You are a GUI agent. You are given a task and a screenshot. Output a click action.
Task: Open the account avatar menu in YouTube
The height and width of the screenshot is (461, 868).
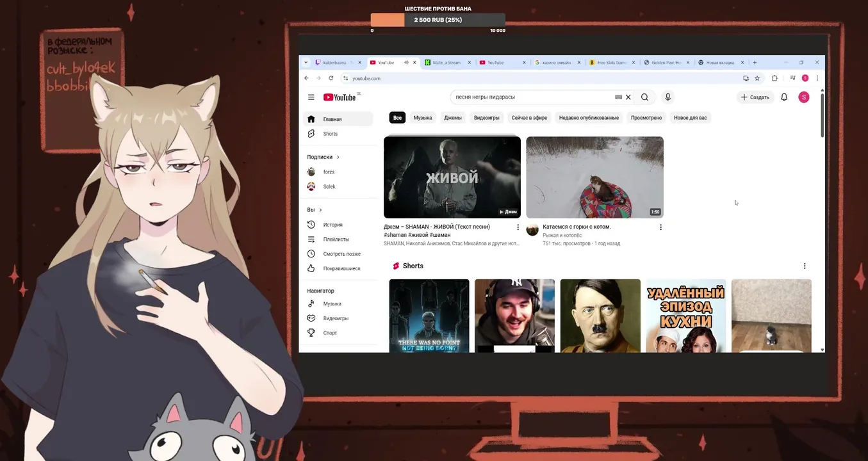coord(804,97)
